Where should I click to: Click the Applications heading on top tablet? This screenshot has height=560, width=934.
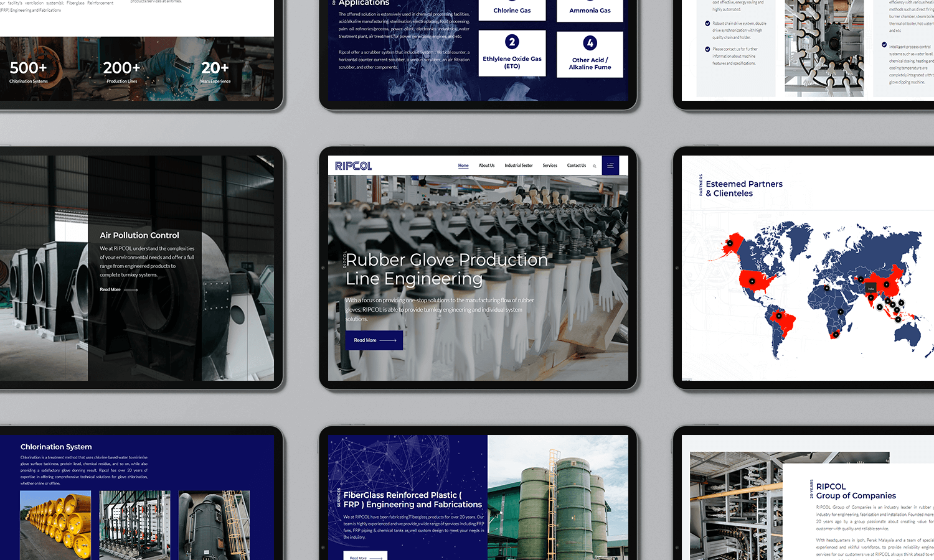364,3
